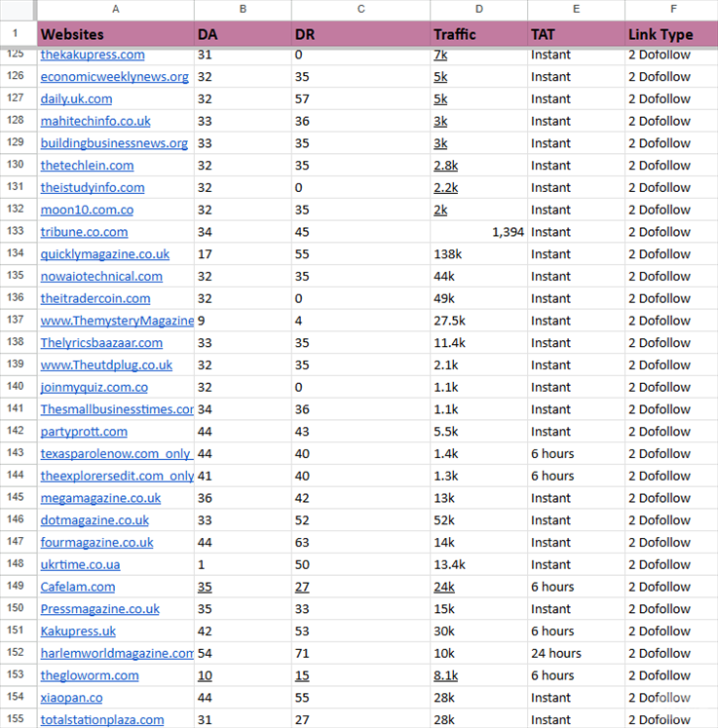Open the www.ThemysteryMagazine link
Viewport: 718px width, 728px height.
[x=117, y=321]
